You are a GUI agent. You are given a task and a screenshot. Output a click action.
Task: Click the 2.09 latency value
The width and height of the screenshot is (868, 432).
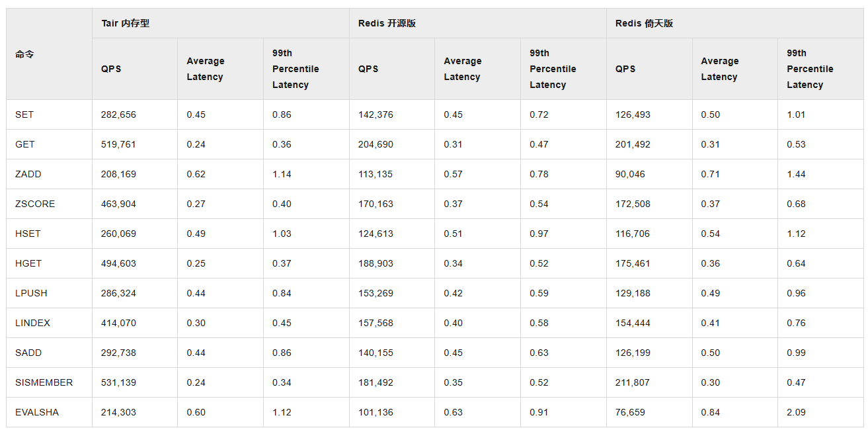796,412
